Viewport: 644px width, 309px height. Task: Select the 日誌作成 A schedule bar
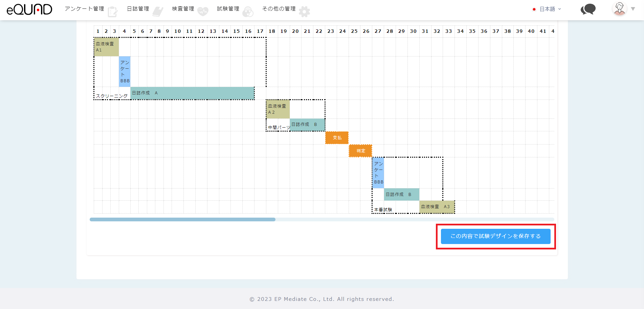click(x=192, y=93)
